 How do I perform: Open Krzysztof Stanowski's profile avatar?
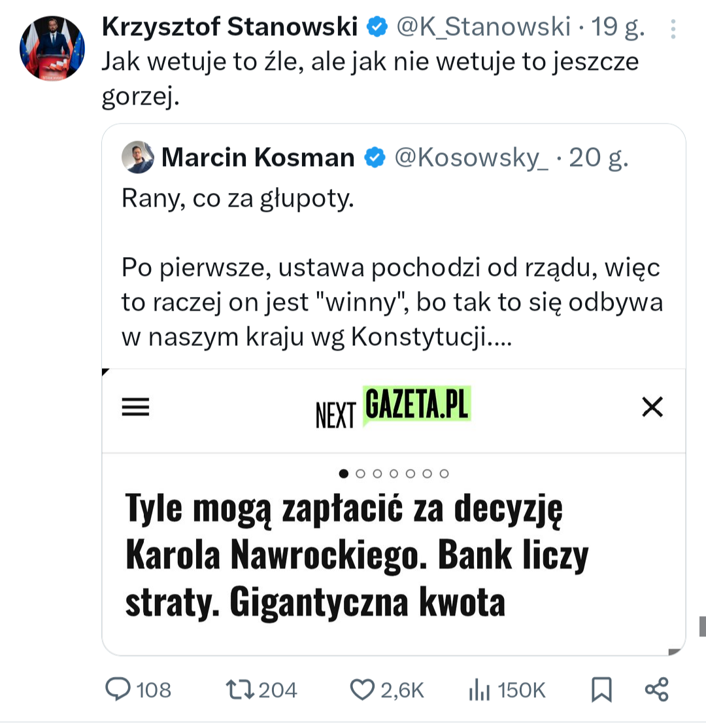tap(53, 48)
